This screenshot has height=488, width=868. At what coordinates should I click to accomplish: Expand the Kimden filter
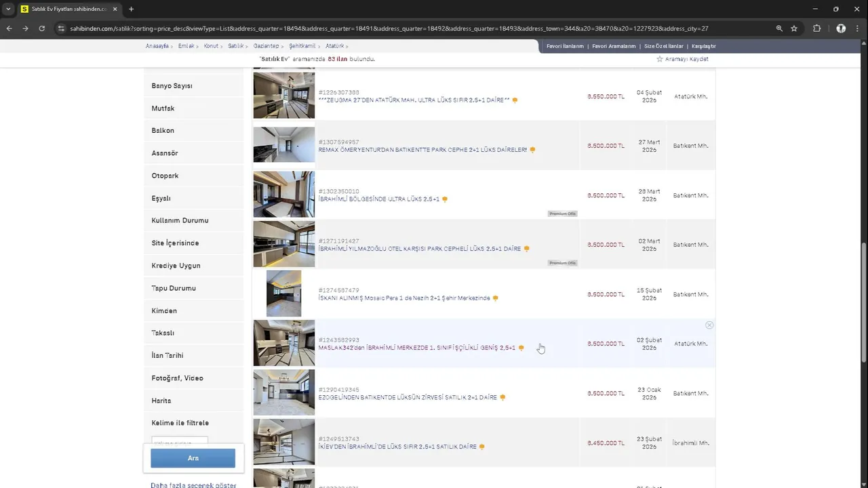pyautogui.click(x=193, y=311)
